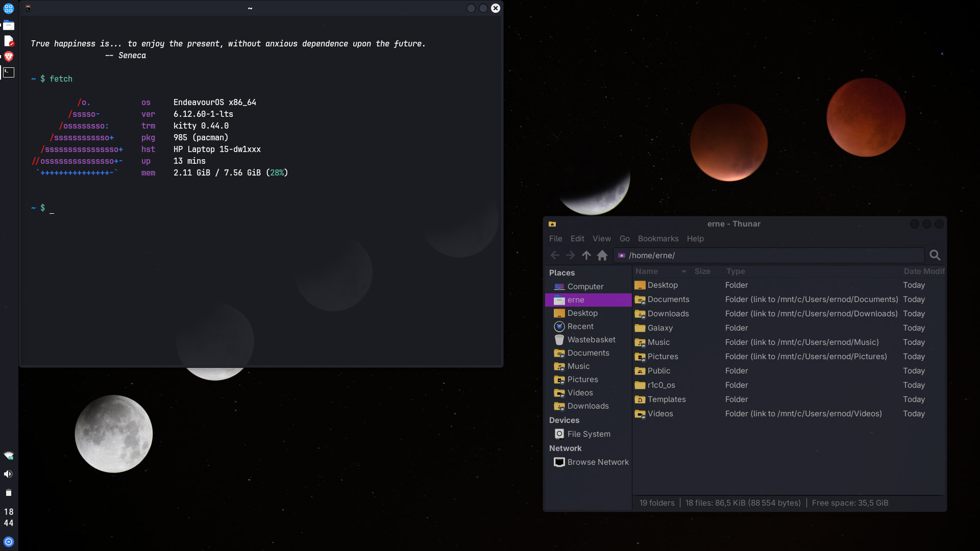Click the /home/erne/ location path field
Viewport: 980px width, 551px height.
tap(771, 255)
